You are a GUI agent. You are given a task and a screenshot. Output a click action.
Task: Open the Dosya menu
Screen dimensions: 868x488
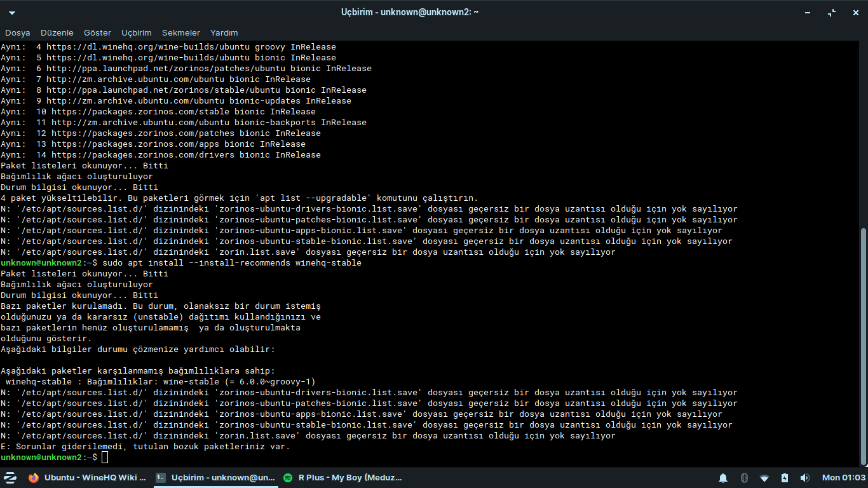coord(18,32)
